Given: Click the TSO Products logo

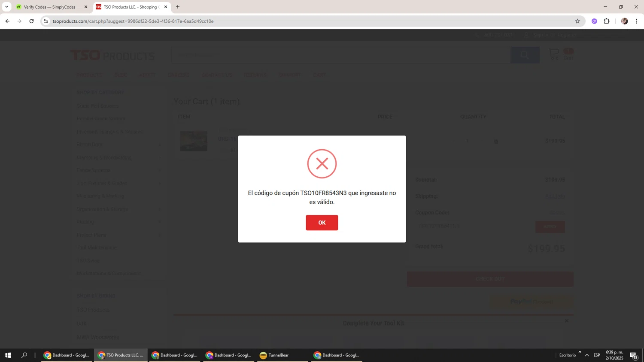Looking at the screenshot, I should tap(112, 55).
